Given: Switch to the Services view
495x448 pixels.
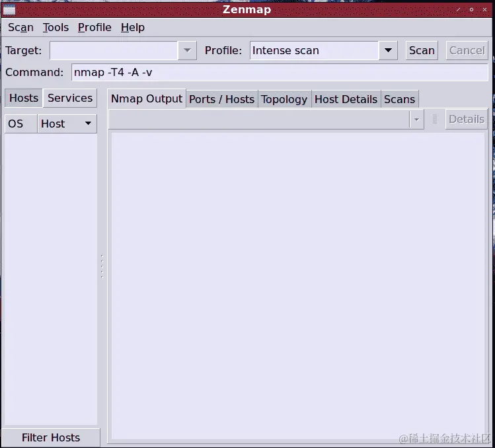Looking at the screenshot, I should click(70, 98).
